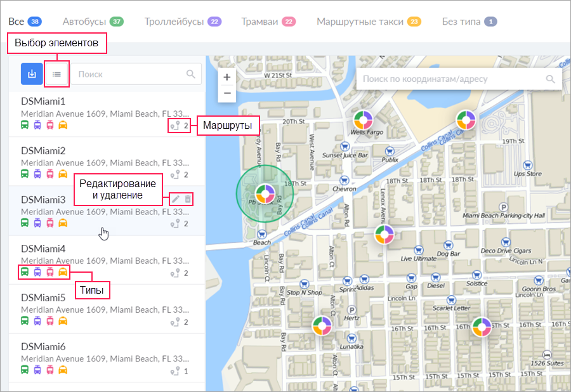Screen dimensions: 571x392
Task: Click the Miami Beach Parking-city Hall icon
Action: tap(503, 207)
